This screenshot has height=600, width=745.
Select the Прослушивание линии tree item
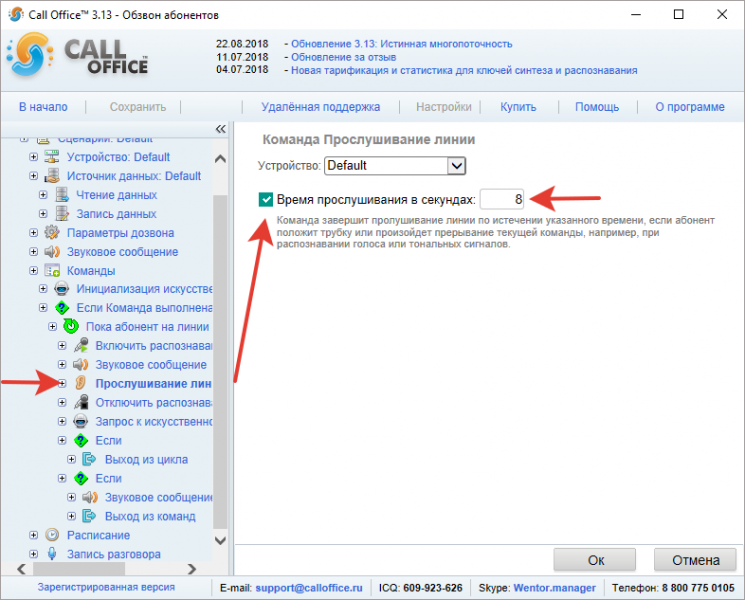pos(153,383)
